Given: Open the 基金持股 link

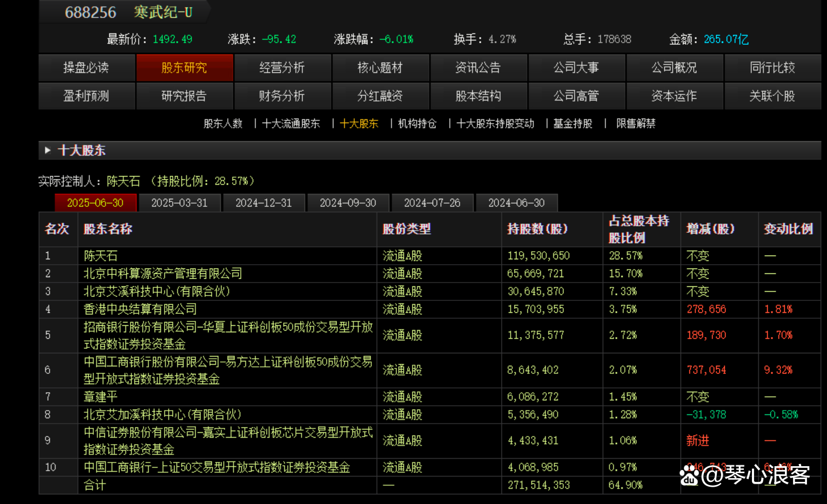Looking at the screenshot, I should coord(573,124).
